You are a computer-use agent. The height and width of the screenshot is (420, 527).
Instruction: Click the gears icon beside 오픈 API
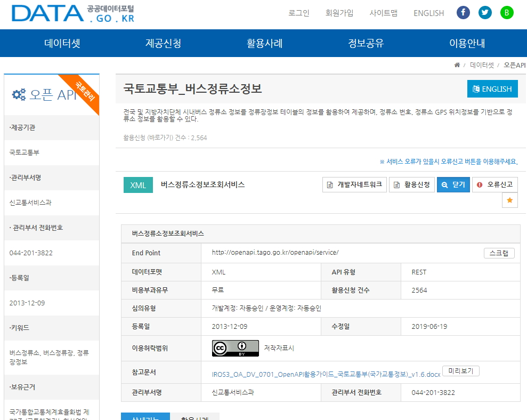pyautogui.click(x=19, y=94)
